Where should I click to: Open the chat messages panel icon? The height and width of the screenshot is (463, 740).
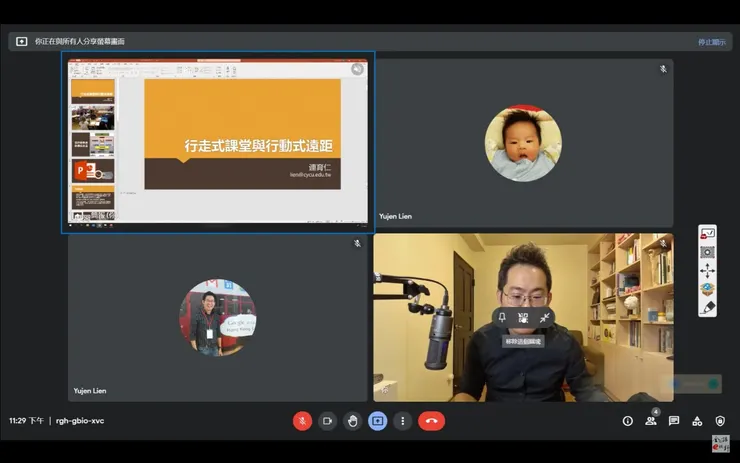673,421
